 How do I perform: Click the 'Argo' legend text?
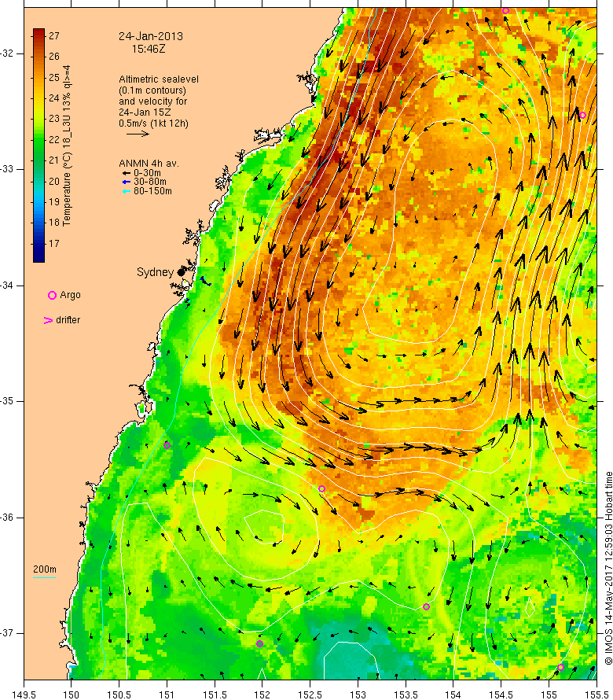[70, 295]
